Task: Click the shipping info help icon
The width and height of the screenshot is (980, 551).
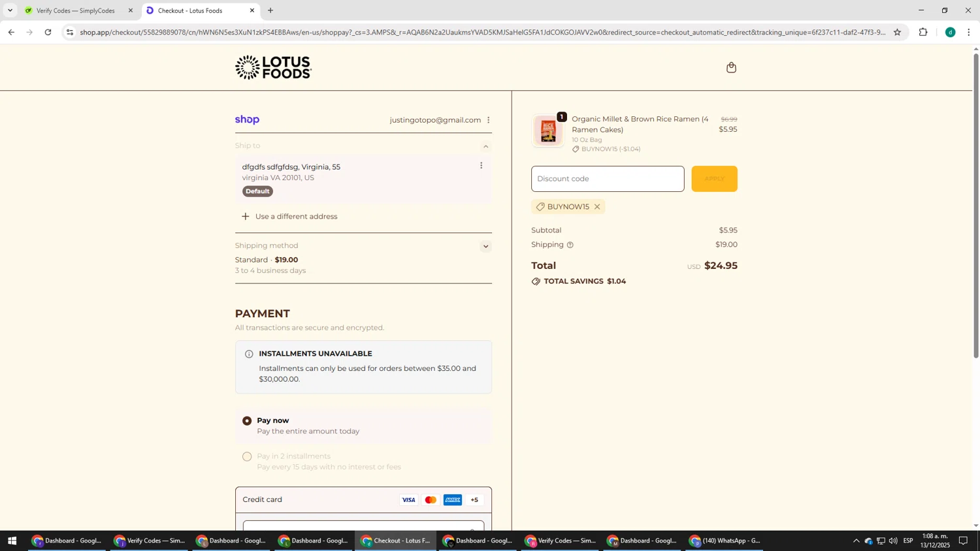Action: click(x=570, y=245)
